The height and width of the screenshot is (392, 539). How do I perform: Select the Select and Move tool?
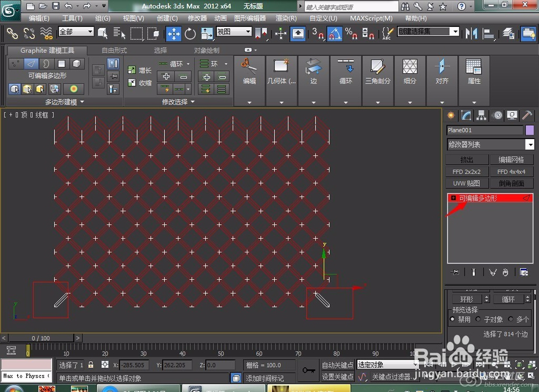pos(174,33)
